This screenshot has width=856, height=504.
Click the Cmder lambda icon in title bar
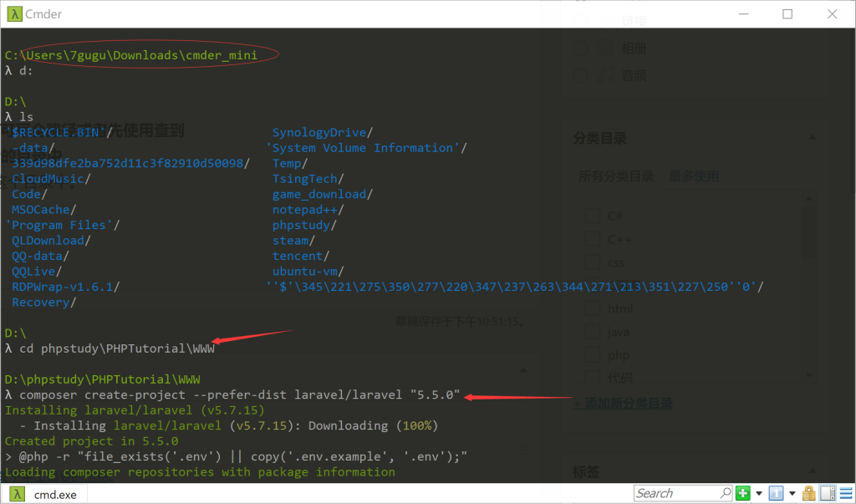(14, 14)
